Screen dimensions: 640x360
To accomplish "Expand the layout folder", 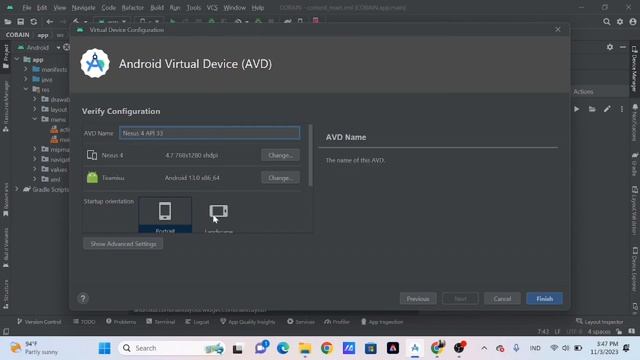I will [x=35, y=109].
